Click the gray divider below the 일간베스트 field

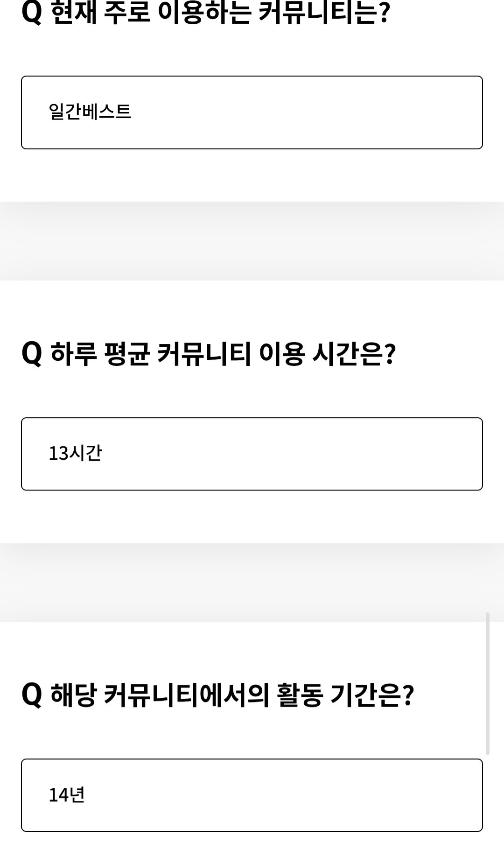pos(252,241)
